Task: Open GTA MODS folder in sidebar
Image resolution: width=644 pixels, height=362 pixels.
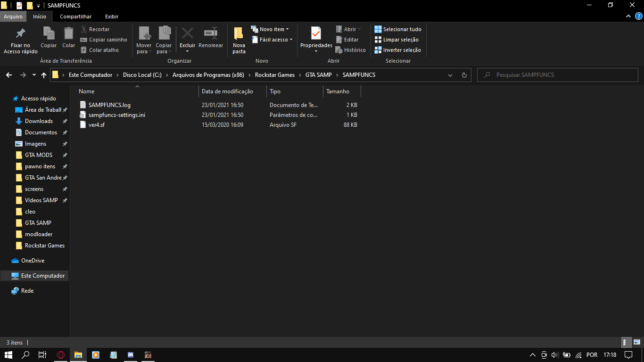Action: click(39, 155)
